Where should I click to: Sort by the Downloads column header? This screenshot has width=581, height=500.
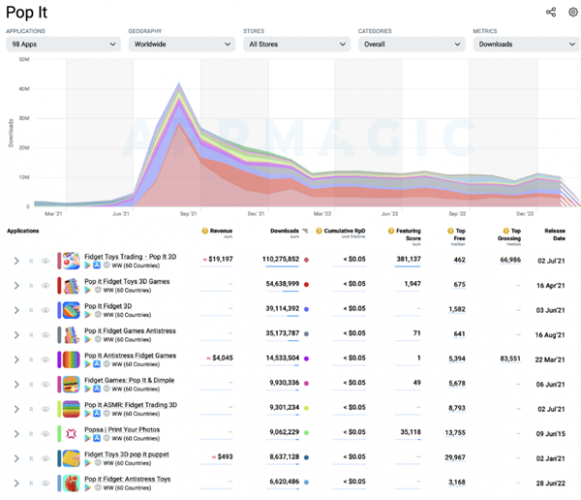tap(285, 231)
